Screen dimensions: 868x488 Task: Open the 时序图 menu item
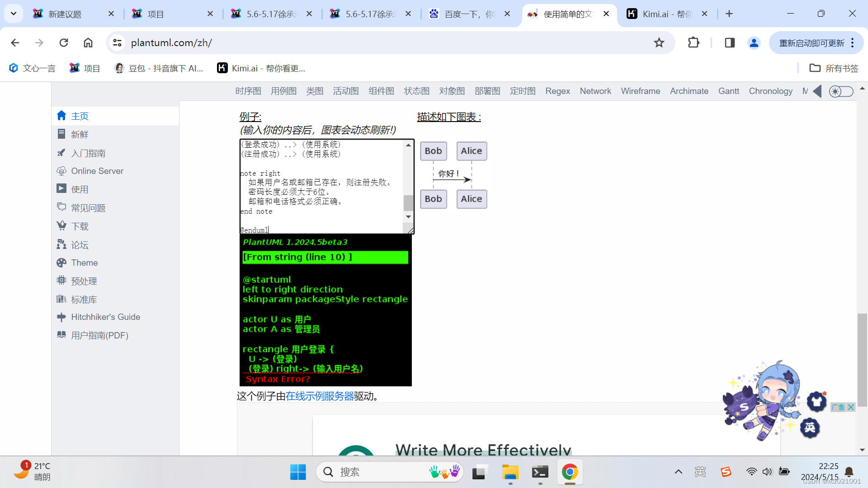click(248, 91)
